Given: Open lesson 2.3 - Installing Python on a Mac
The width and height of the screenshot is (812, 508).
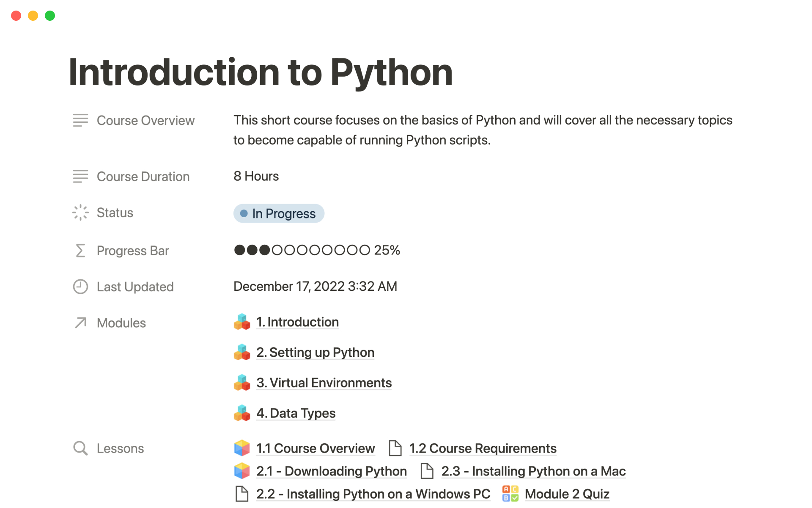Looking at the screenshot, I should coord(533,471).
